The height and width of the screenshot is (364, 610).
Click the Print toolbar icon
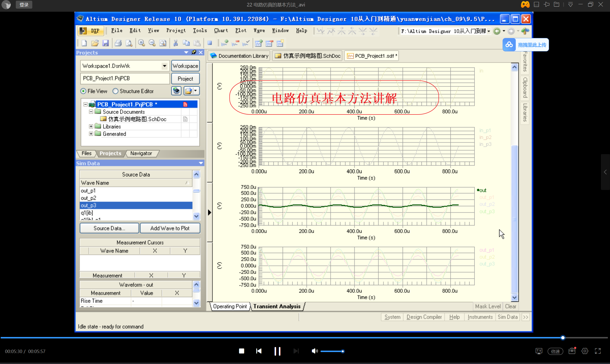coord(118,43)
